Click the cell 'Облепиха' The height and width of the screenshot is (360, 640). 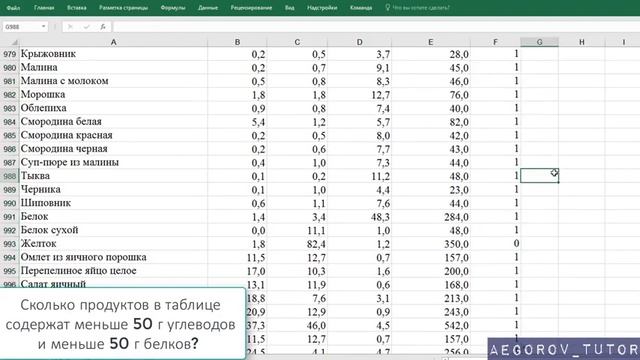pyautogui.click(x=113, y=108)
